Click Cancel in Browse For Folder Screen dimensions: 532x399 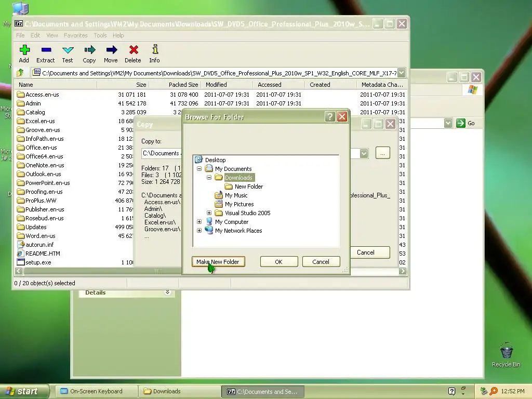pyautogui.click(x=321, y=262)
